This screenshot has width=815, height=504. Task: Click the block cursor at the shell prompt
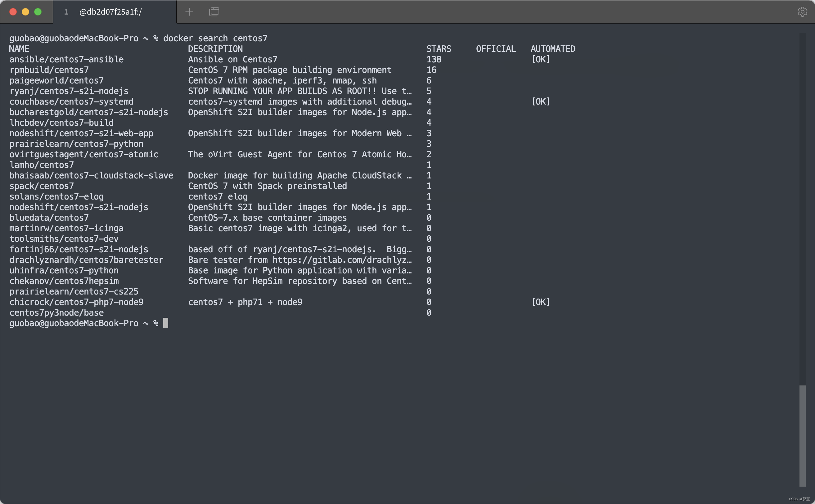tap(166, 323)
